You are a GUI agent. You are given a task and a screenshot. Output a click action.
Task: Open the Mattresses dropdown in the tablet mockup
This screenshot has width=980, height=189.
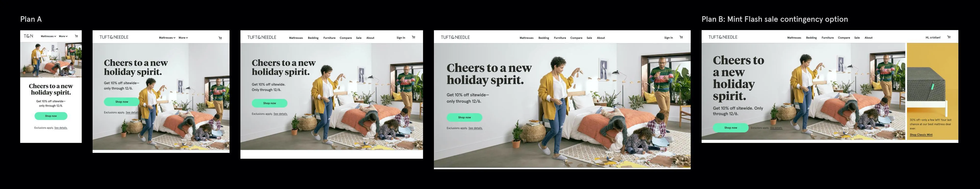pyautogui.click(x=167, y=38)
